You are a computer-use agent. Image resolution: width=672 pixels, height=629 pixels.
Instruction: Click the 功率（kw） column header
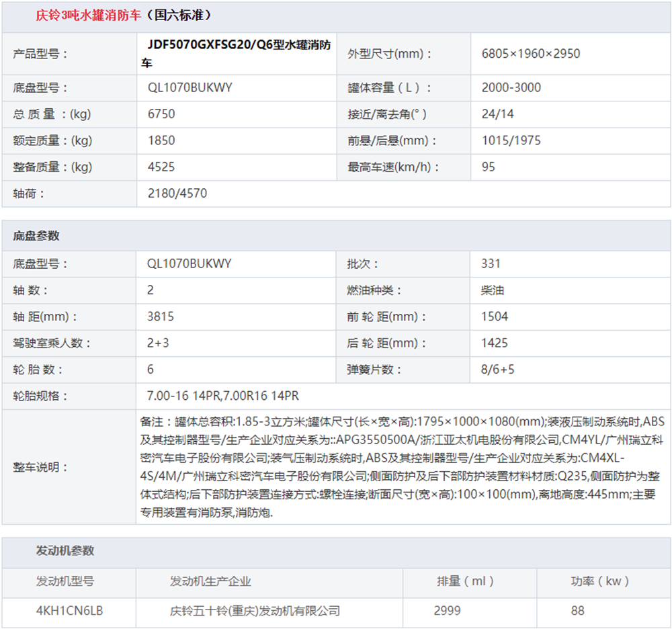click(599, 582)
